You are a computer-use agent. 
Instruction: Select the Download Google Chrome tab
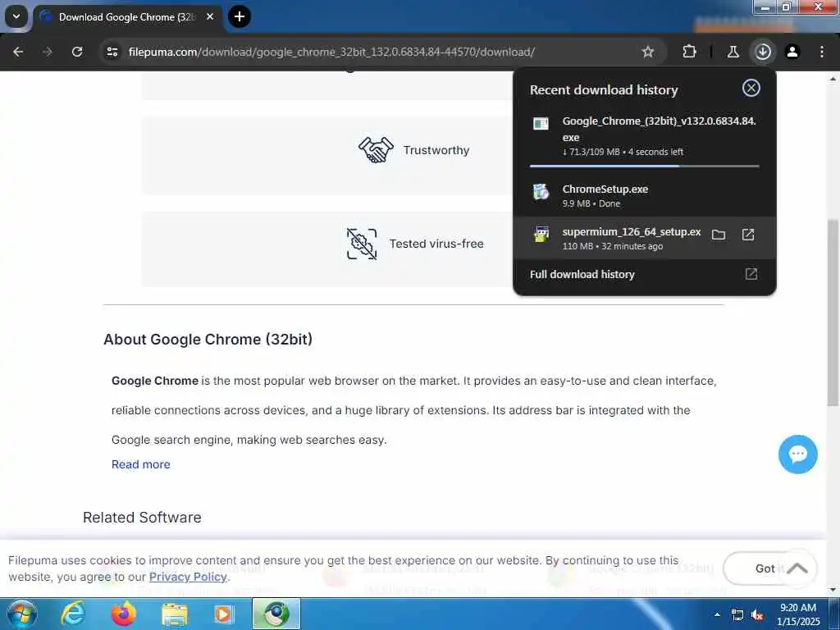(129, 17)
